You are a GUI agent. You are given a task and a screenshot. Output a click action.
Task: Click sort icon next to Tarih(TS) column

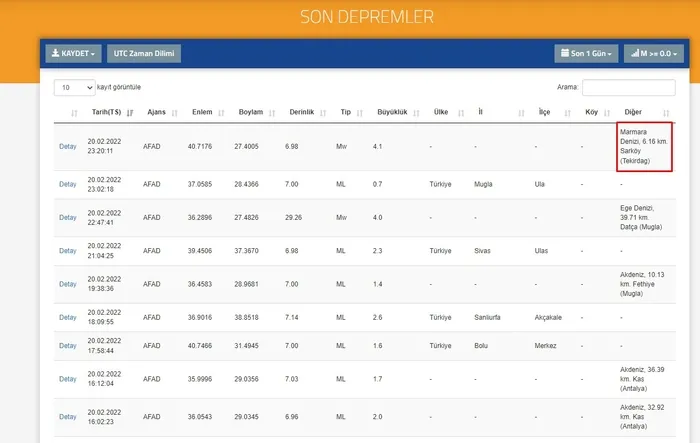130,113
